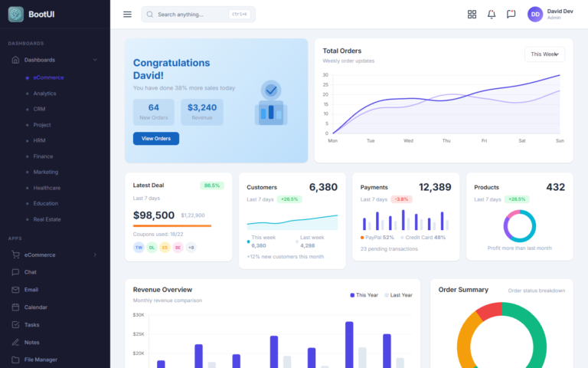Open the Education dashboard
Screen dimensions: 588x368
(46, 203)
